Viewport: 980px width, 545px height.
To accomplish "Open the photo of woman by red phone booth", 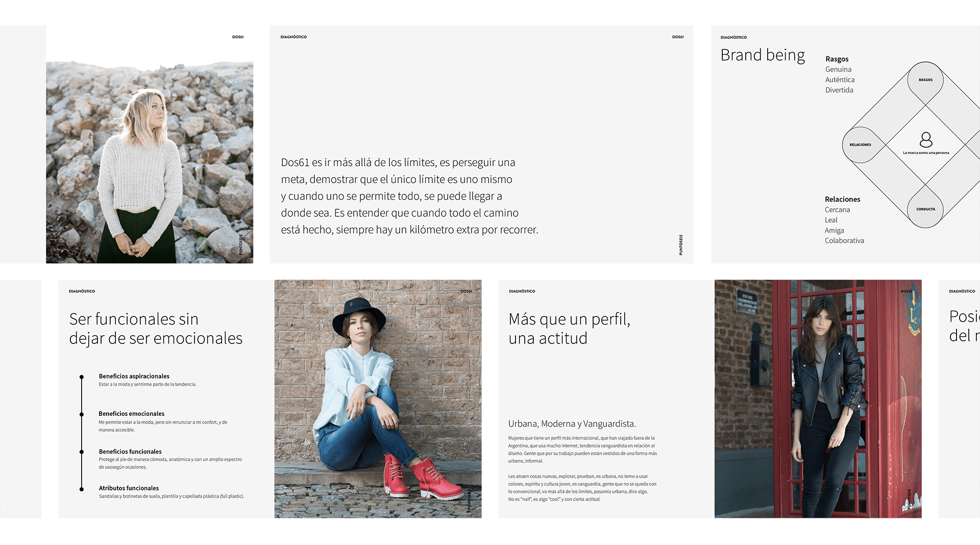I will (818, 399).
